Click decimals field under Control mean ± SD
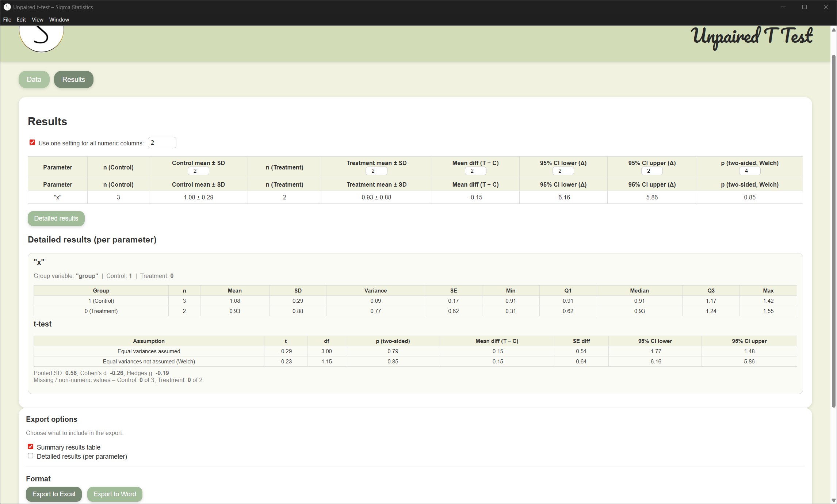837x504 pixels. coord(198,171)
